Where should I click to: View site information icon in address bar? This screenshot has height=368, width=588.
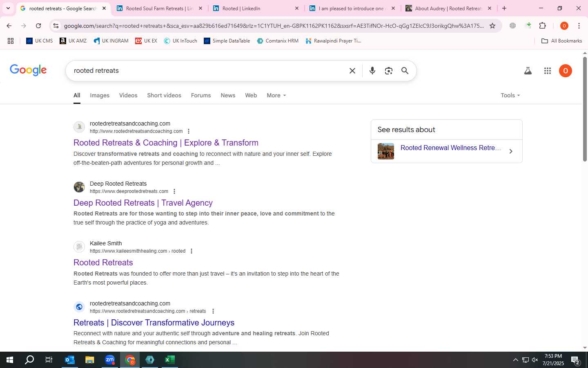56,26
